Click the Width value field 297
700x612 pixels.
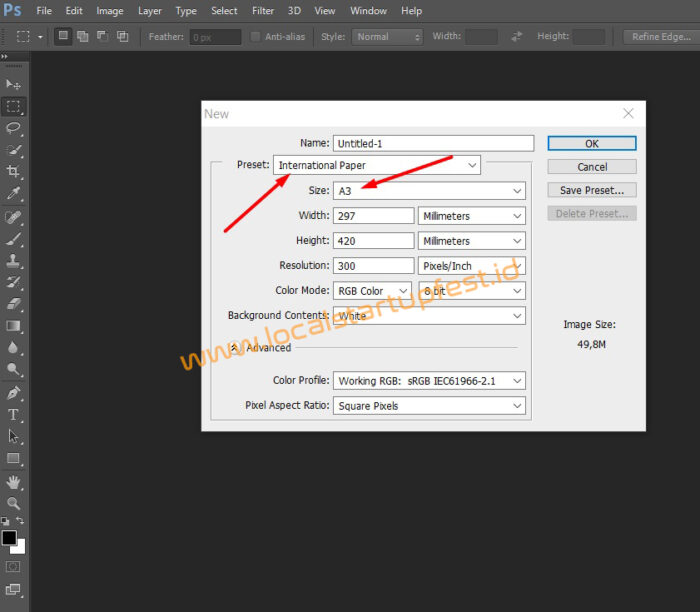(x=374, y=216)
